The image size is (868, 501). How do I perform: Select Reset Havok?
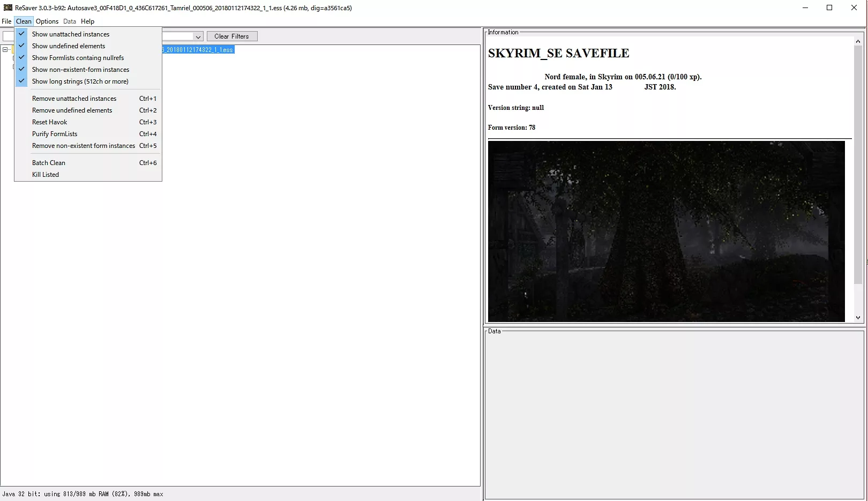pyautogui.click(x=88, y=122)
